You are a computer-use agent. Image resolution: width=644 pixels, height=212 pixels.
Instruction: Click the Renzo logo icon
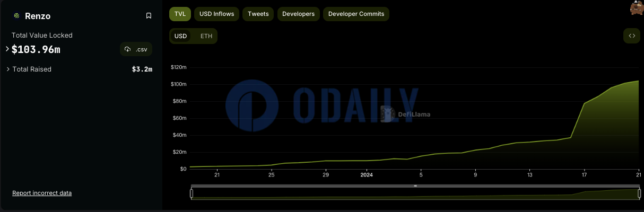[16, 16]
